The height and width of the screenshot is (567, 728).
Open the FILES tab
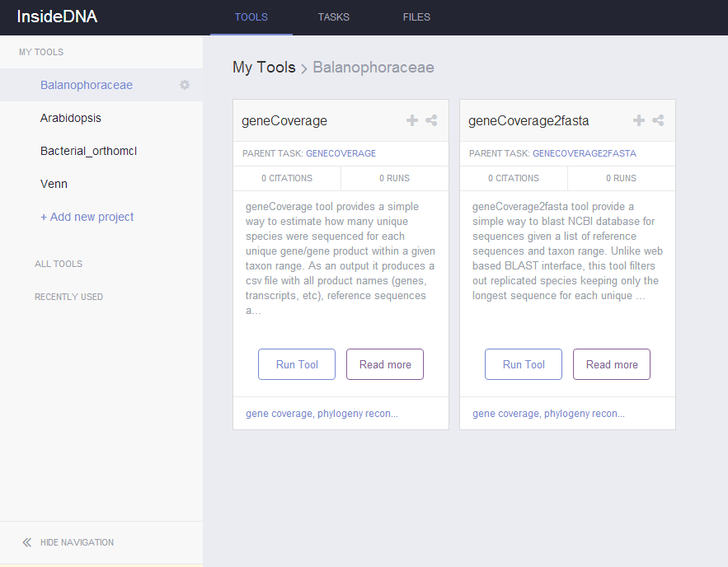coord(416,17)
